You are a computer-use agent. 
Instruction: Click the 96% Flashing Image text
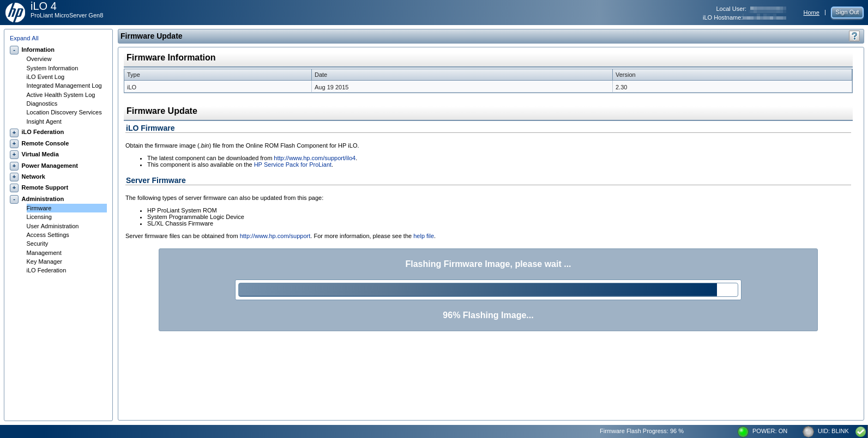click(x=488, y=315)
